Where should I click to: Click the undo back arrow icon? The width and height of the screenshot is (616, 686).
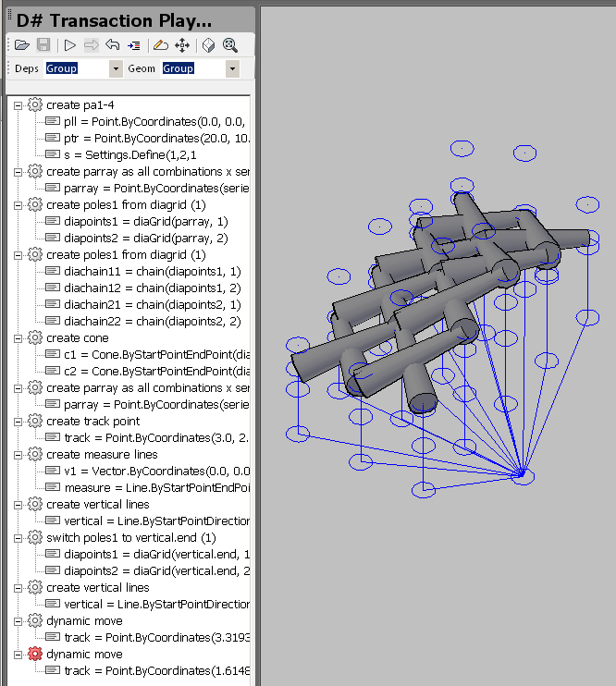(x=113, y=44)
